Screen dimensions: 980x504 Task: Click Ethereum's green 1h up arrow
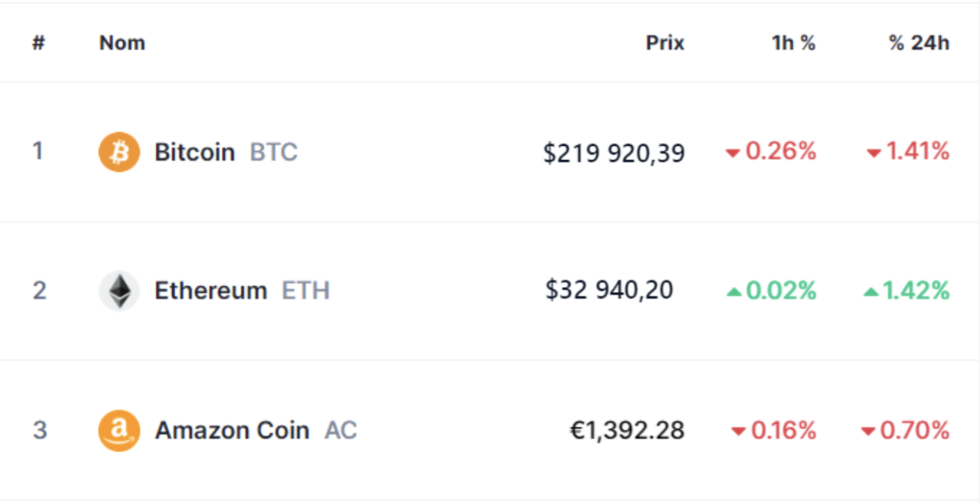(x=733, y=292)
